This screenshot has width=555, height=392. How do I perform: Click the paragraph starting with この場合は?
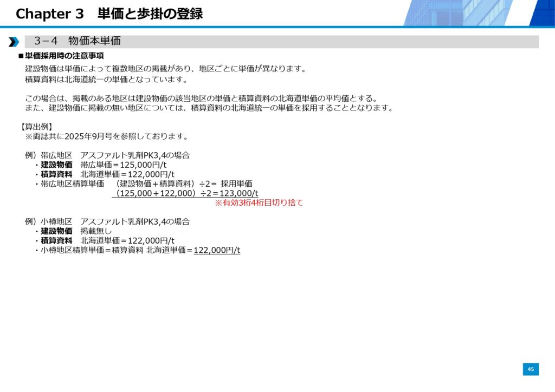point(201,98)
